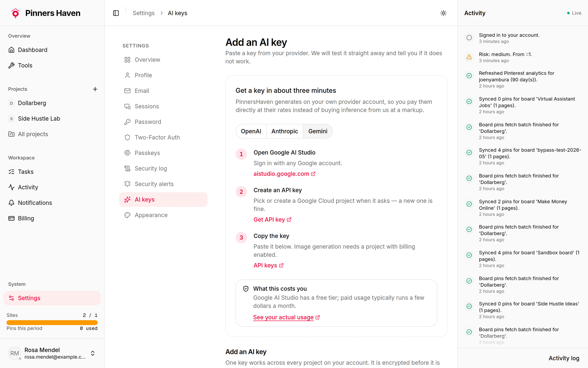Add a new project with the plus icon
The width and height of the screenshot is (588, 368).
[95, 89]
